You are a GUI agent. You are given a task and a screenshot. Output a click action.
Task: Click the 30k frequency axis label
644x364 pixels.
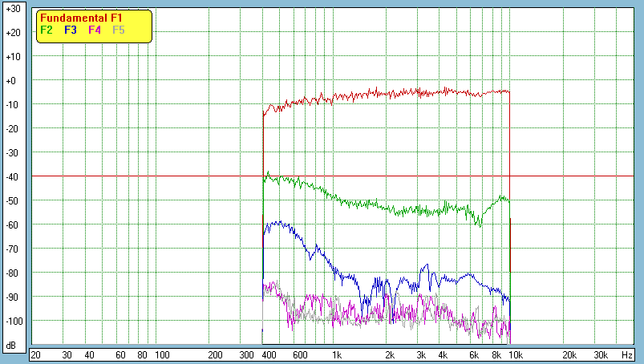click(600, 354)
